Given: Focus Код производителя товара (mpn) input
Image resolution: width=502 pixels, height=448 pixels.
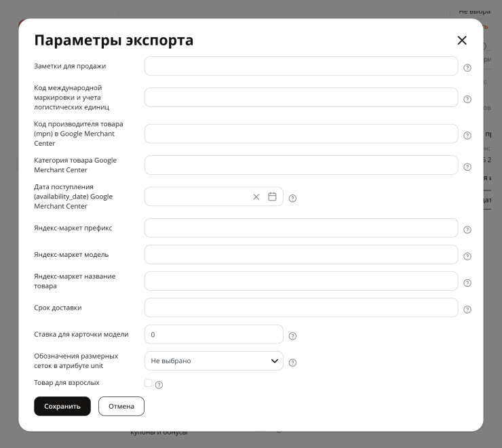Looking at the screenshot, I should [x=301, y=134].
